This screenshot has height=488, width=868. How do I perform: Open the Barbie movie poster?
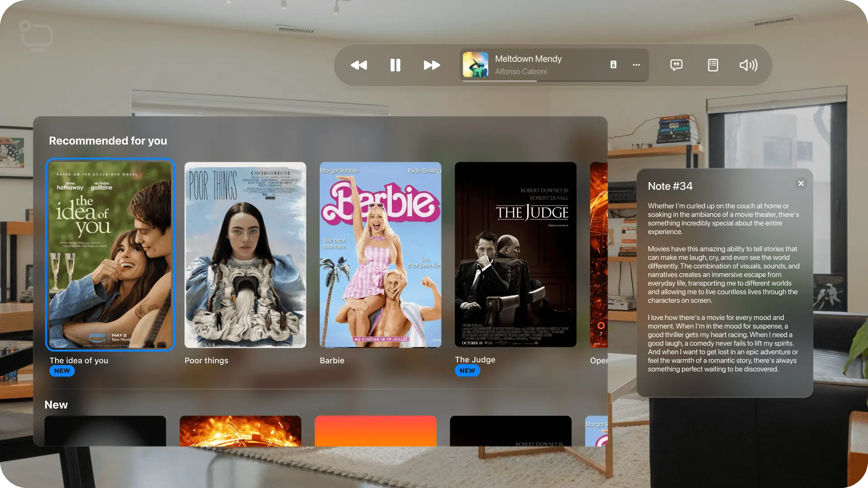pos(380,254)
